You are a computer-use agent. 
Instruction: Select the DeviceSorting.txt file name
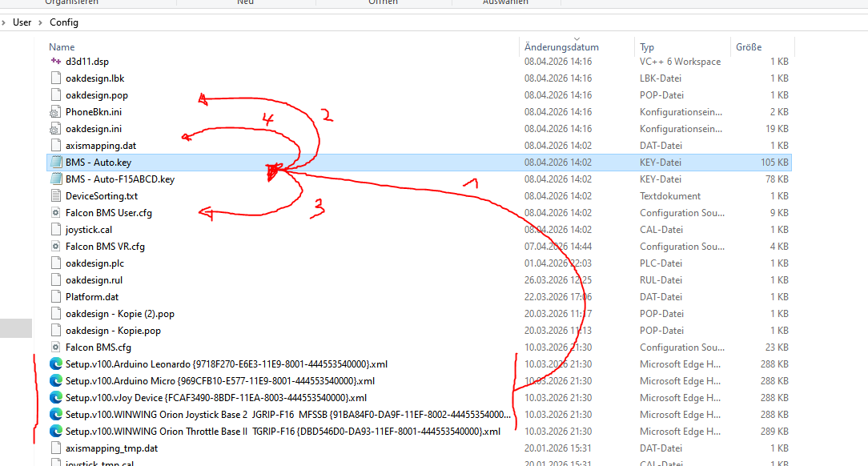(102, 196)
